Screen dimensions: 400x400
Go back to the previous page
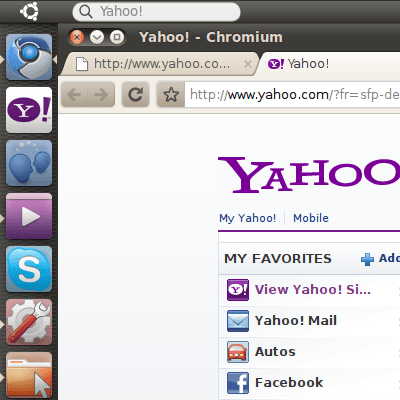point(74,95)
